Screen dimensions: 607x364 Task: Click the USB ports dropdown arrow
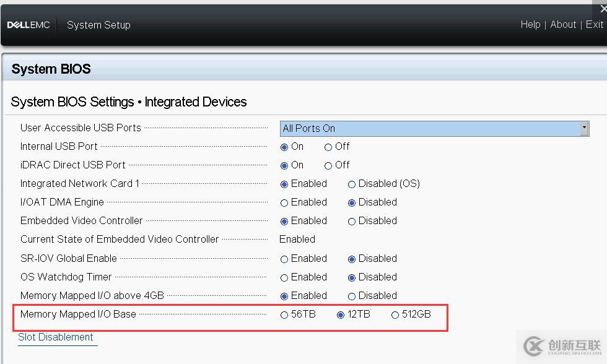[x=584, y=128]
